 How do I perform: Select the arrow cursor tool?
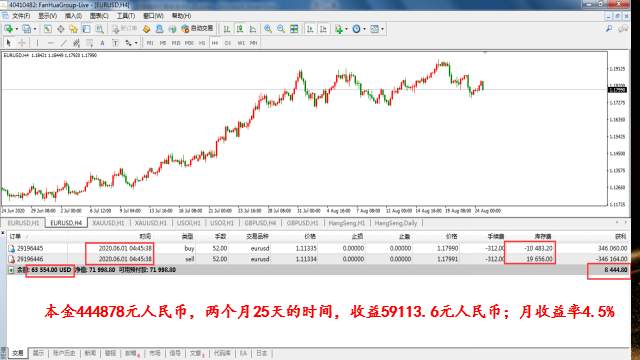[x=9, y=43]
